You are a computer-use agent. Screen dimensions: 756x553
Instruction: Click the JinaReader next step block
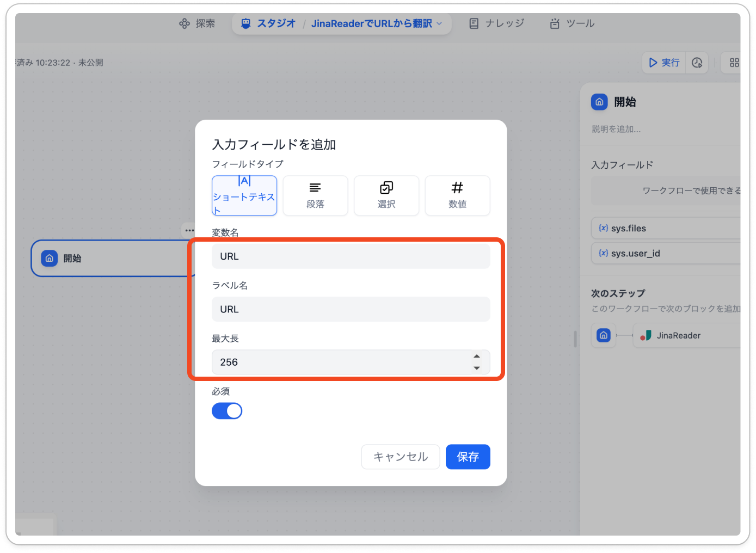click(x=687, y=335)
